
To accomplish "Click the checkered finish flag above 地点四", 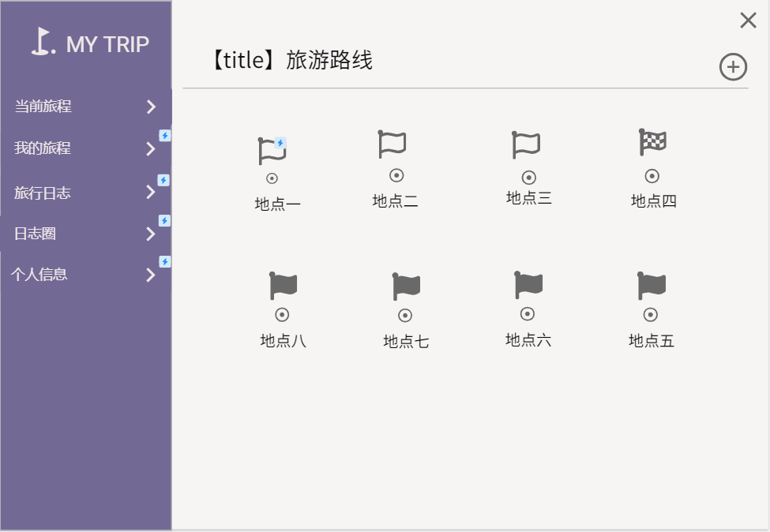I will click(x=652, y=142).
